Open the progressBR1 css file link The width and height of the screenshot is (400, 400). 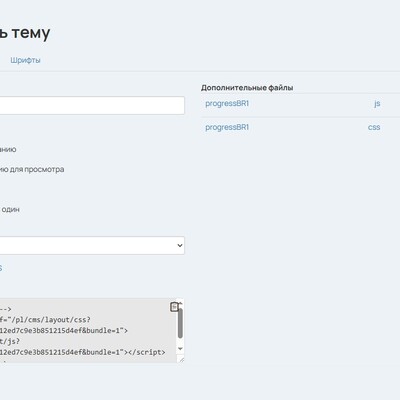[x=227, y=127]
